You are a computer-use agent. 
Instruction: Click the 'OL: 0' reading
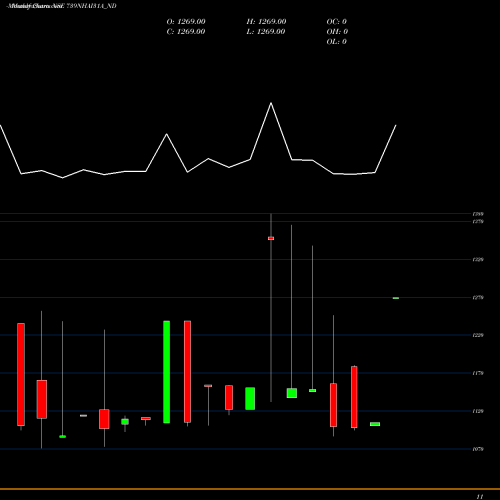click(337, 42)
